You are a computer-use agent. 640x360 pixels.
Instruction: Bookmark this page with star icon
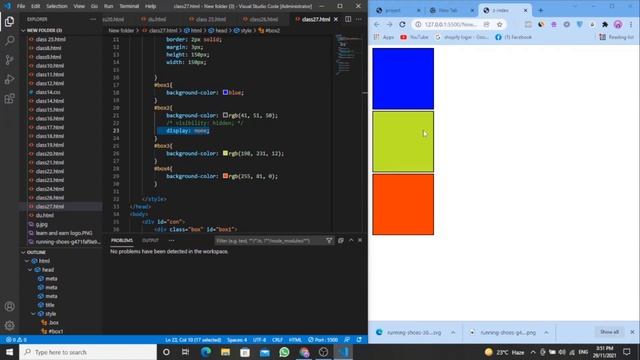point(499,24)
